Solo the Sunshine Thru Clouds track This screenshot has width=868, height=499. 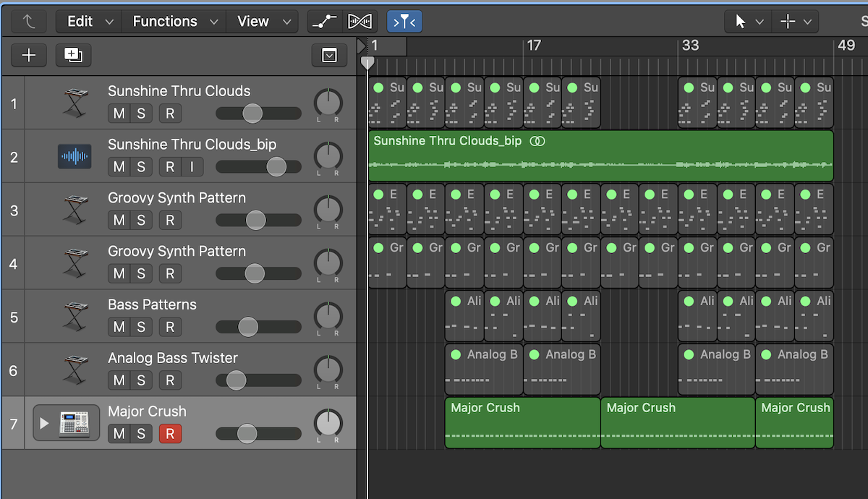[x=141, y=114]
